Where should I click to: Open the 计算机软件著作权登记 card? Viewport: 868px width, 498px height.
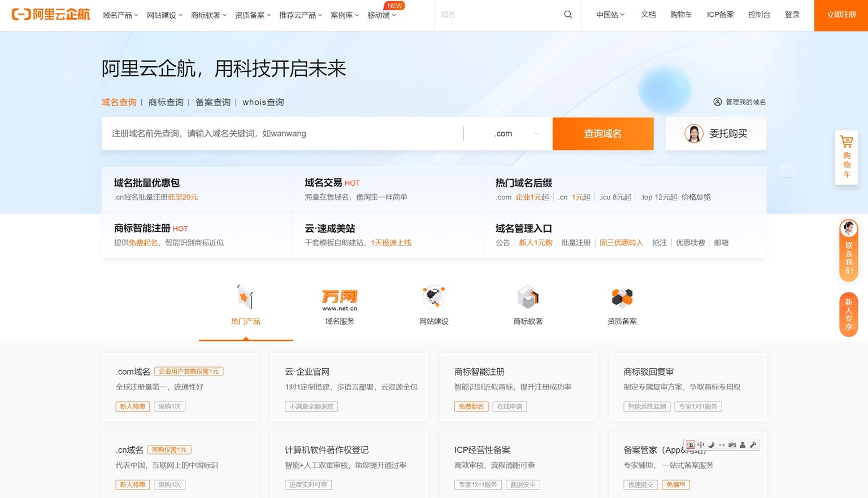pyautogui.click(x=349, y=465)
